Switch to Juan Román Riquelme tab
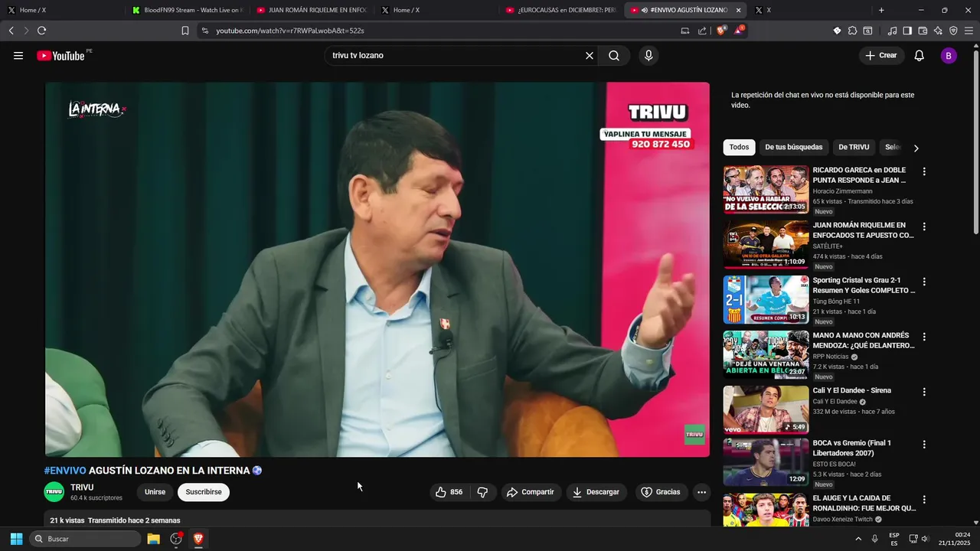This screenshot has height=551, width=980. 311,10
